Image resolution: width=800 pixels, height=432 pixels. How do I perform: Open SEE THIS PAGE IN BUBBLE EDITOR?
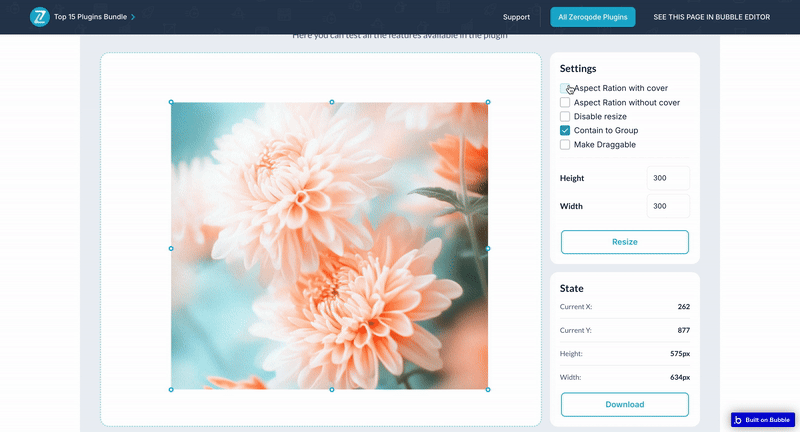tap(711, 17)
